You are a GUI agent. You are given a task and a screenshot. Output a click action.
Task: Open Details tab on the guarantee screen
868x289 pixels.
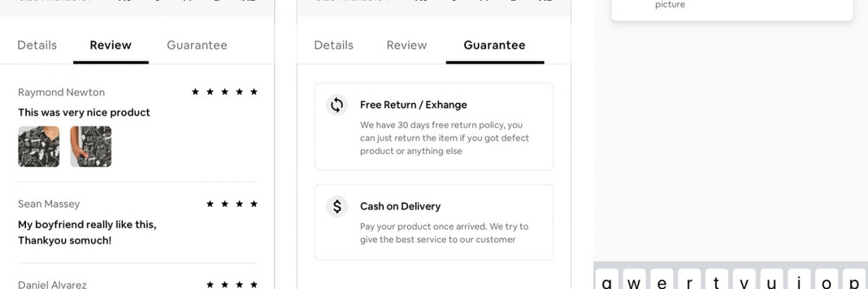333,45
